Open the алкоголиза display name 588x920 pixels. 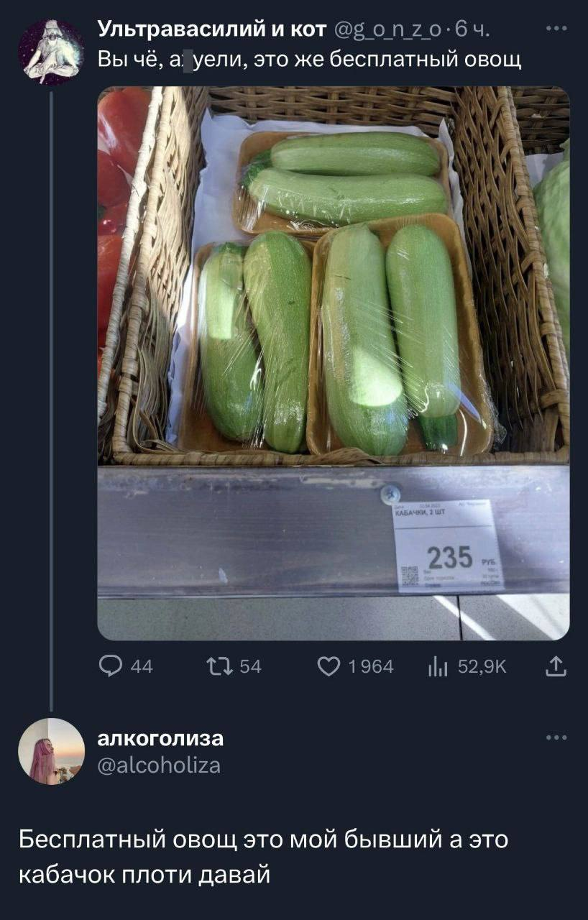pyautogui.click(x=160, y=738)
